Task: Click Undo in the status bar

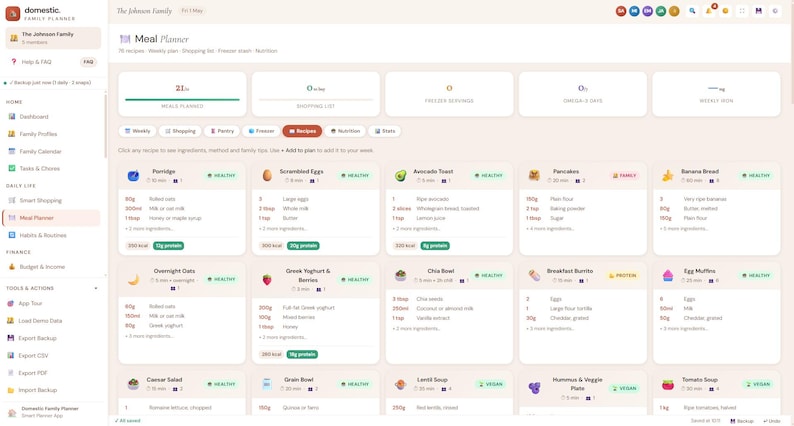Action: [x=772, y=421]
